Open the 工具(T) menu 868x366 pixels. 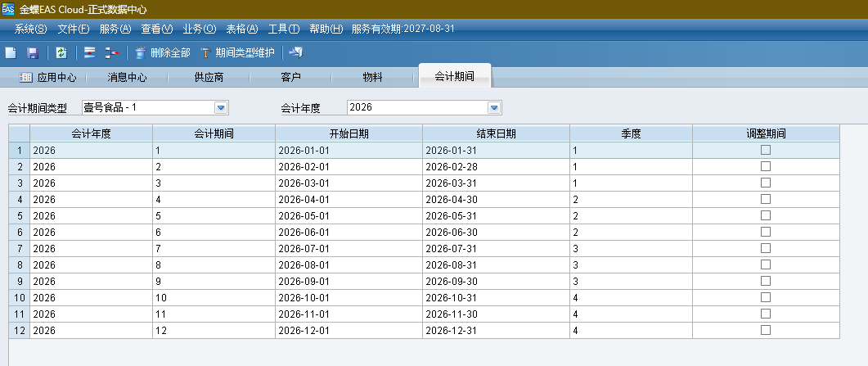click(283, 29)
